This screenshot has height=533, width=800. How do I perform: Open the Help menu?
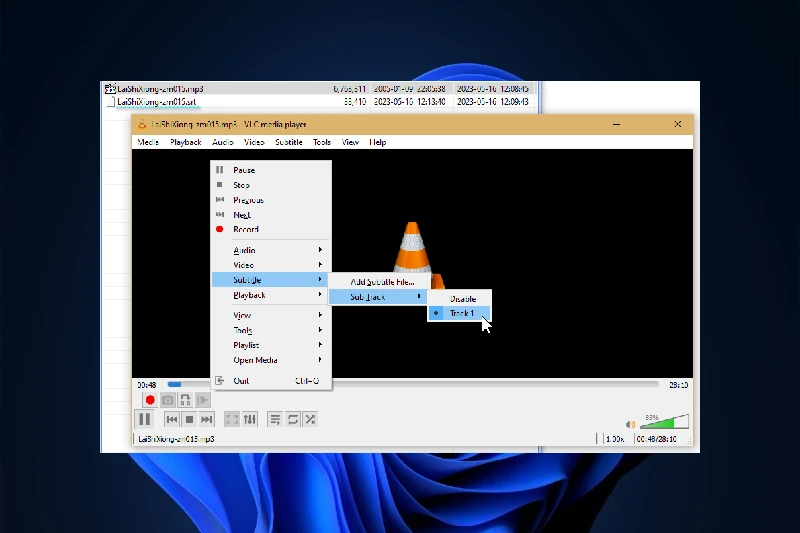click(378, 142)
